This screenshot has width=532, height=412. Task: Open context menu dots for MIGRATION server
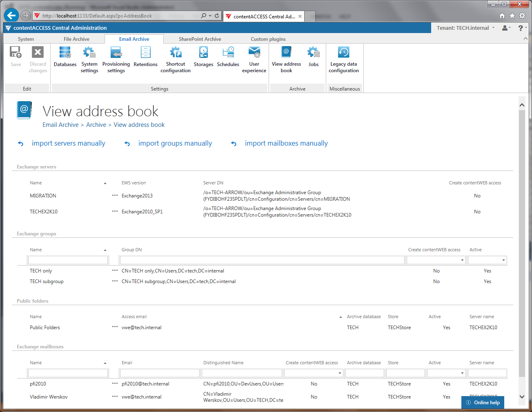pos(115,195)
